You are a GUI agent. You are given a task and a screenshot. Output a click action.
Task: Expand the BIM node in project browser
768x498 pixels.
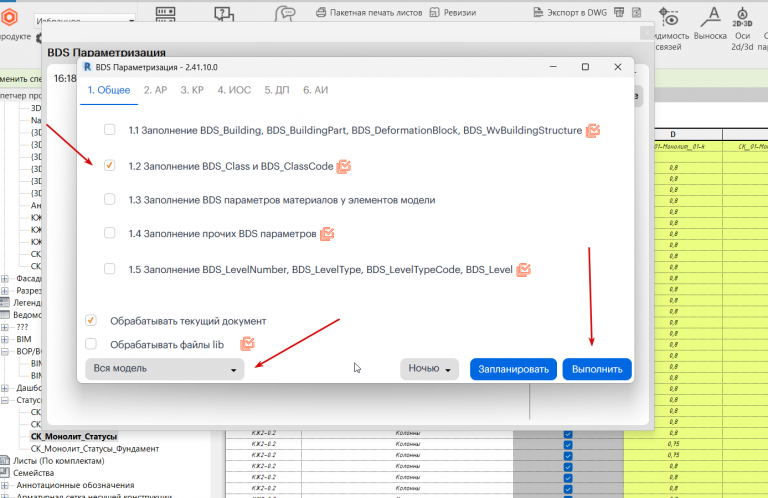coord(5,339)
